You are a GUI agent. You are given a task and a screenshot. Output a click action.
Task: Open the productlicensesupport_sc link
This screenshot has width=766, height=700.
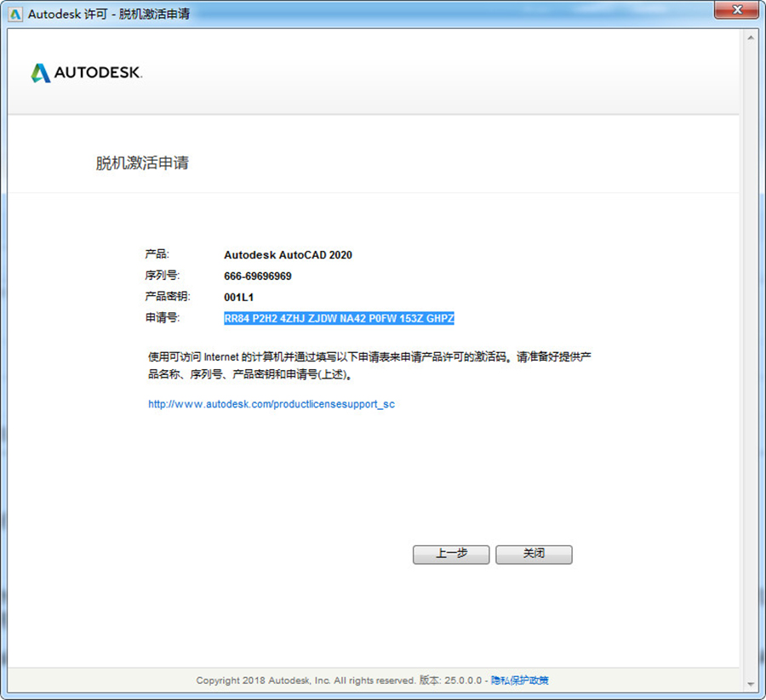[x=272, y=404]
